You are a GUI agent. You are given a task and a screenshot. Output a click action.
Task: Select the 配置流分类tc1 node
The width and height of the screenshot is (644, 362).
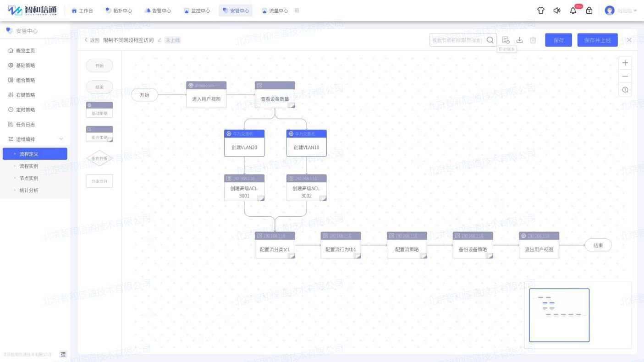click(x=275, y=245)
